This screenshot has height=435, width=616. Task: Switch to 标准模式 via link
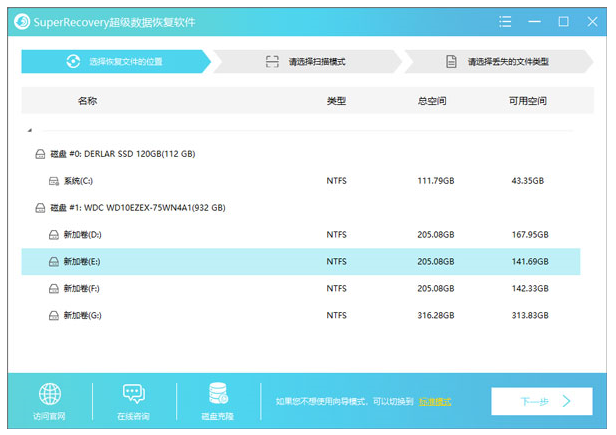tap(435, 402)
